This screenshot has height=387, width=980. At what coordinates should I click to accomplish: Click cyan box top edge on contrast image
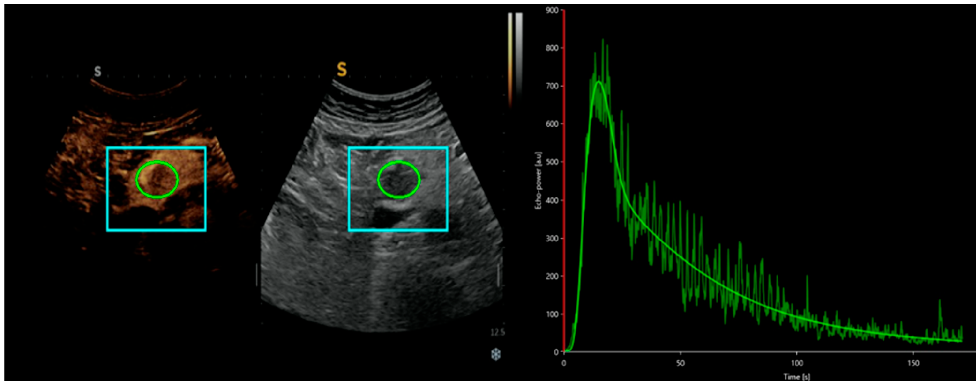[x=156, y=147]
